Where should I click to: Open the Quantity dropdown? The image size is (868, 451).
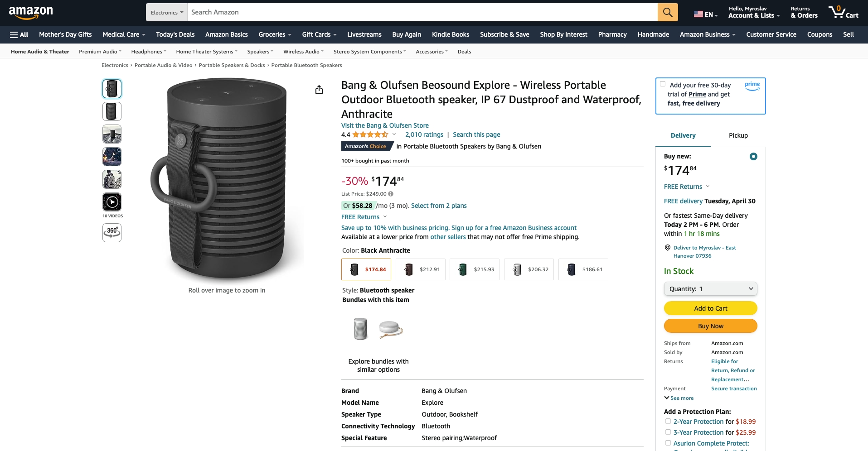tap(710, 289)
